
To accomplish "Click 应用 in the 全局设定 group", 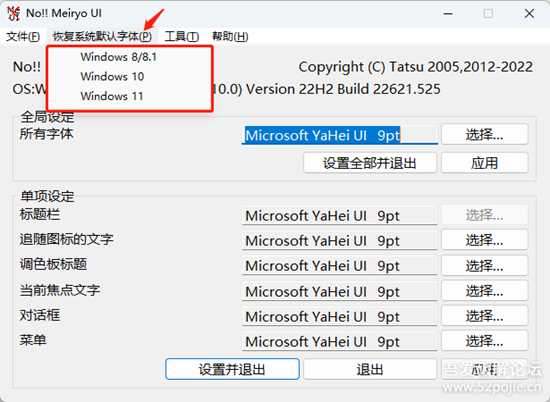I will tap(484, 163).
